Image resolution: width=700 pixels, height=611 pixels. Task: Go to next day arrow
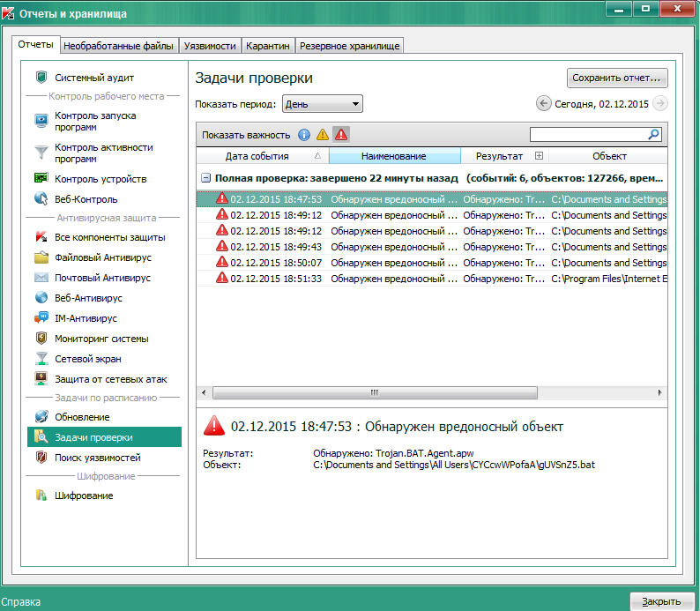click(x=659, y=104)
